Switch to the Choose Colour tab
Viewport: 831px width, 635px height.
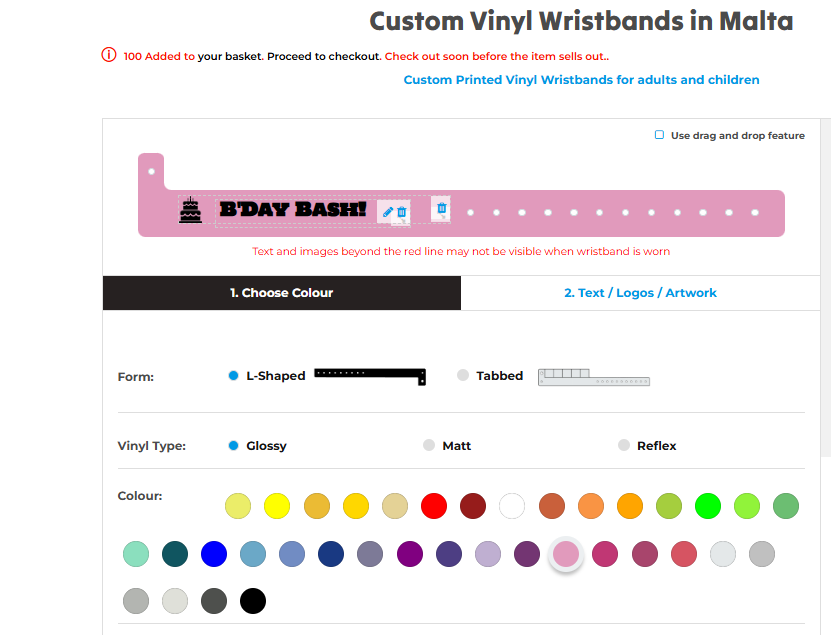tap(281, 293)
